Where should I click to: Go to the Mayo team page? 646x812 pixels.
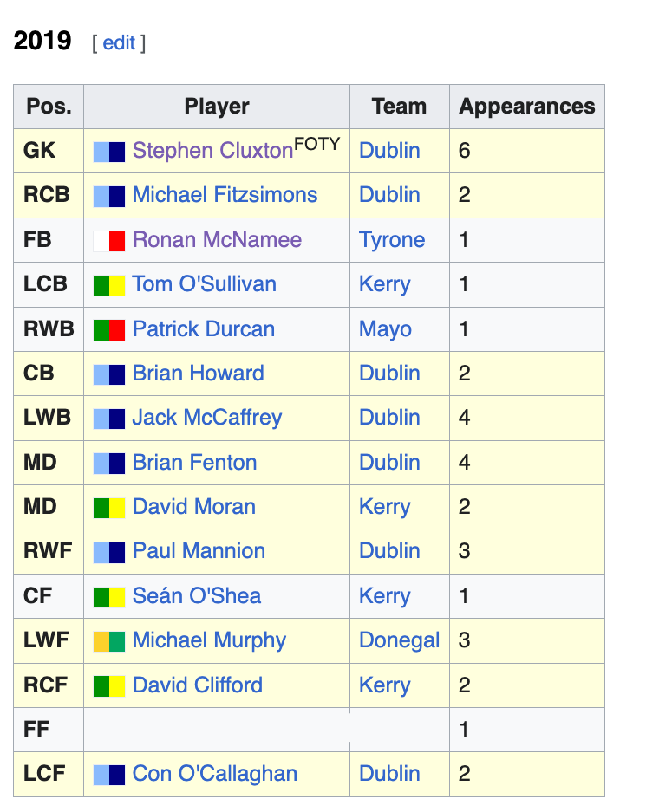coord(385,329)
